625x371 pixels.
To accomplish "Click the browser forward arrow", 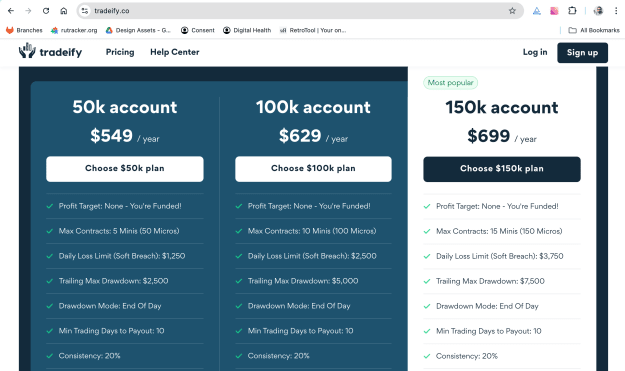I will 28,11.
